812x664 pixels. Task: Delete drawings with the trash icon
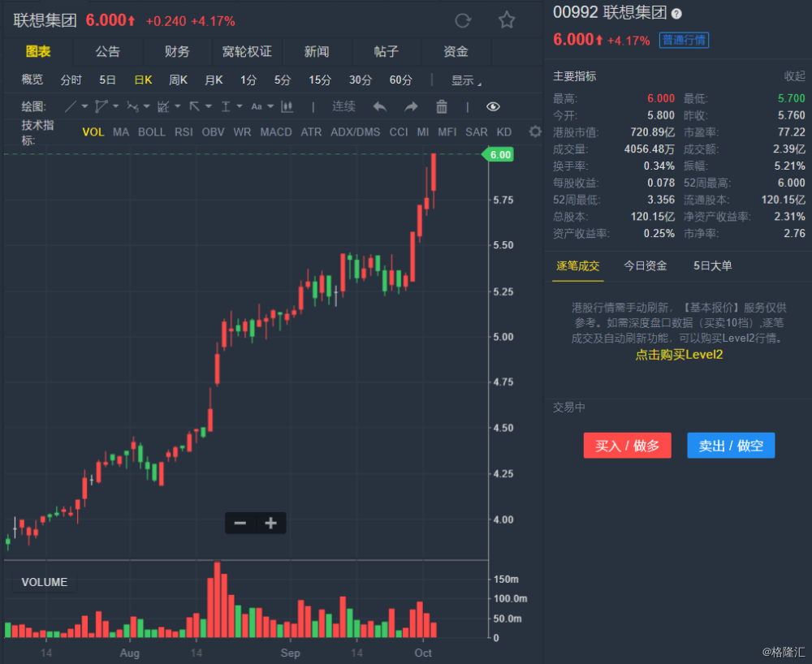[x=441, y=106]
